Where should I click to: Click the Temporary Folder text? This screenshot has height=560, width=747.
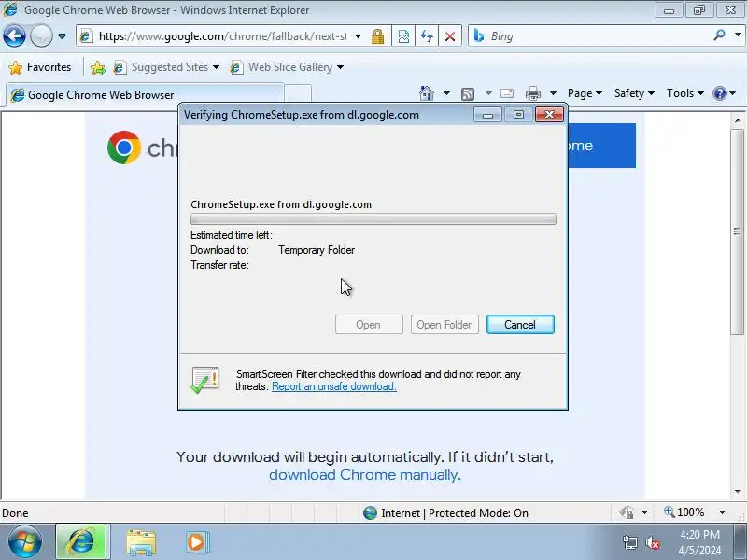click(x=317, y=250)
